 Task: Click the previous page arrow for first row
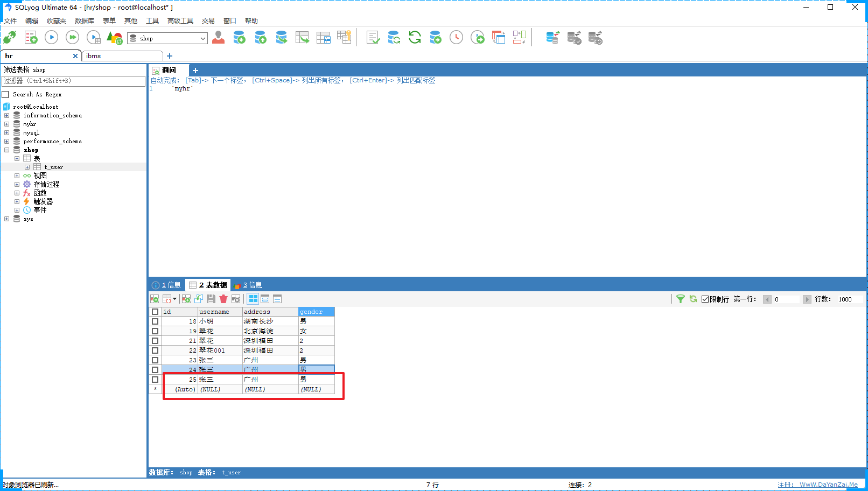click(767, 299)
